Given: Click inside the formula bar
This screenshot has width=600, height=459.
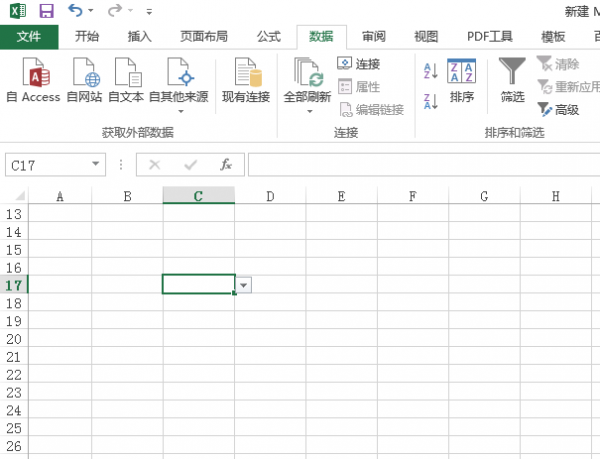Looking at the screenshot, I should pos(424,165).
